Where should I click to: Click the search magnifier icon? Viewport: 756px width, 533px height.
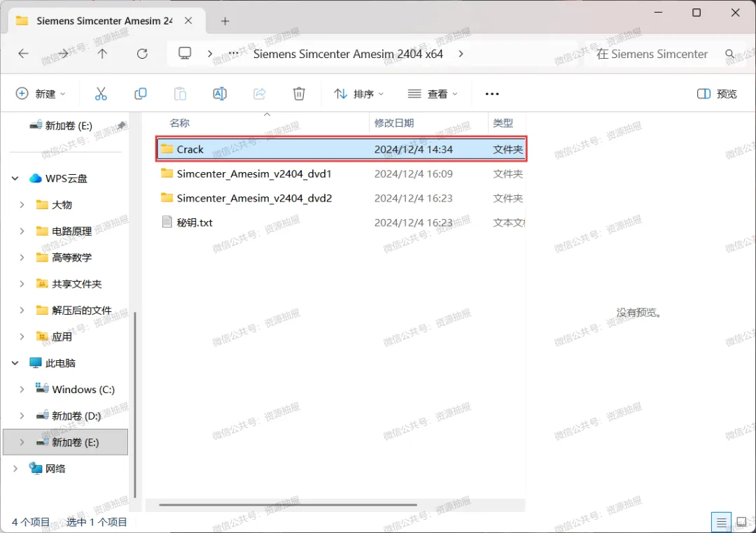pos(730,54)
